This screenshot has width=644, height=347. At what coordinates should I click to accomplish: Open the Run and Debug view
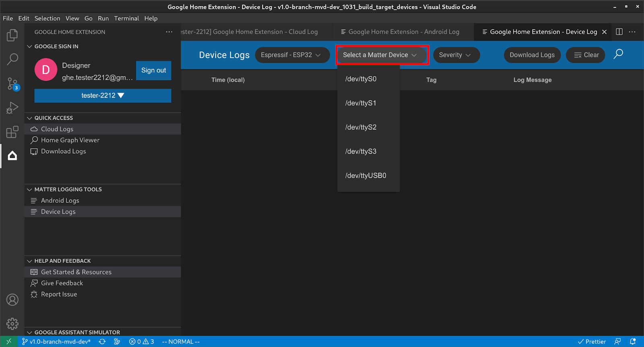coord(12,108)
